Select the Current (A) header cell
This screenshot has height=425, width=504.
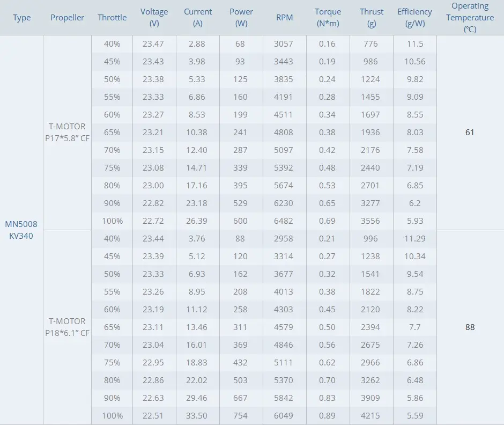pos(198,18)
